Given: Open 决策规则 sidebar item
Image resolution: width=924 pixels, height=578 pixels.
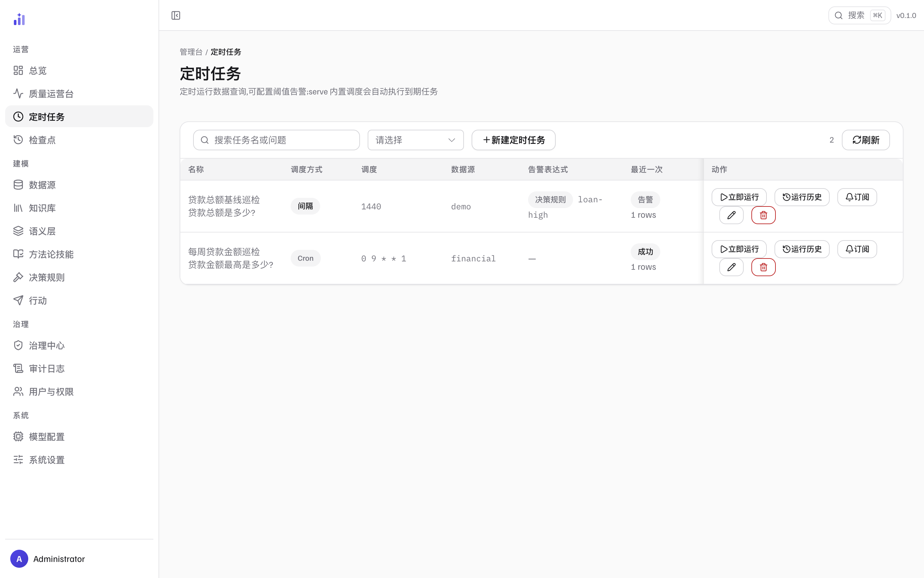Looking at the screenshot, I should tap(79, 277).
